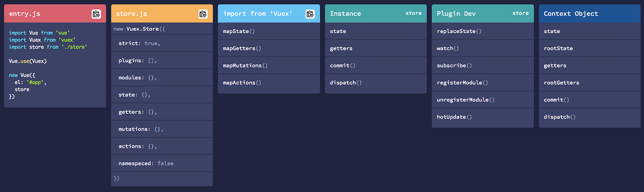Select the mapGetters() entry
The height and width of the screenshot is (192, 644).
coord(269,48)
